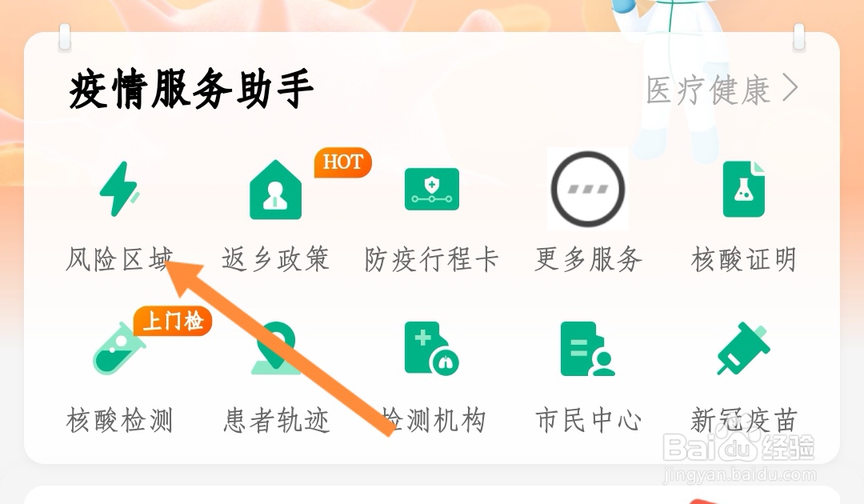864x504 pixels.
Task: Click the 防疫行程卡 text label
Action: click(431, 259)
